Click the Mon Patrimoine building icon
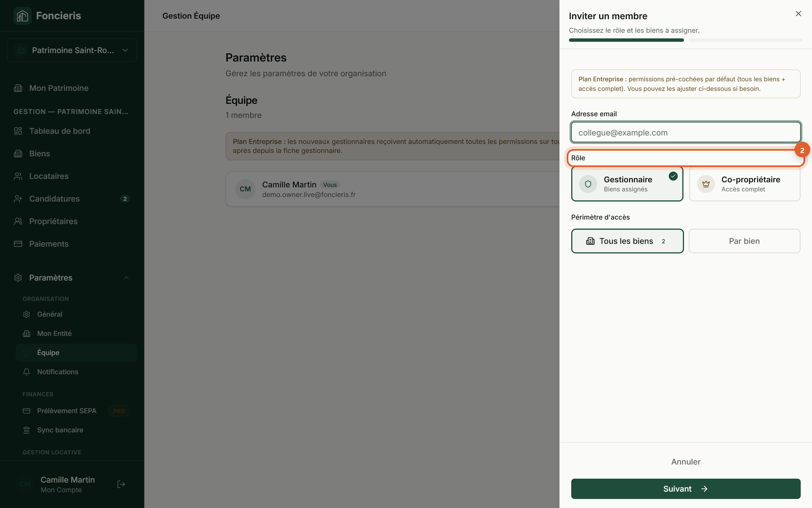This screenshot has width=812, height=508. (18, 88)
